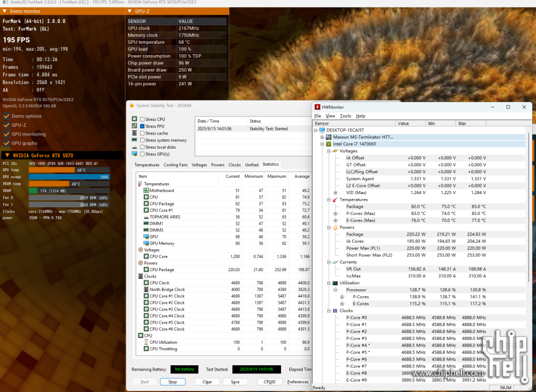Image resolution: width=536 pixels, height=392 pixels.
Task: Click the Maximum column header in Statistics
Action: point(277,177)
